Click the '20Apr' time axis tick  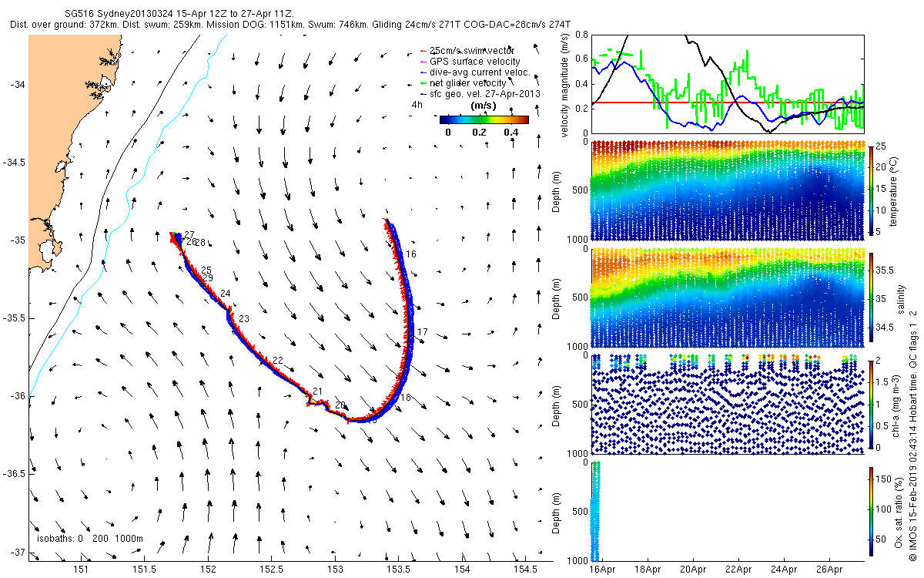coord(694,570)
